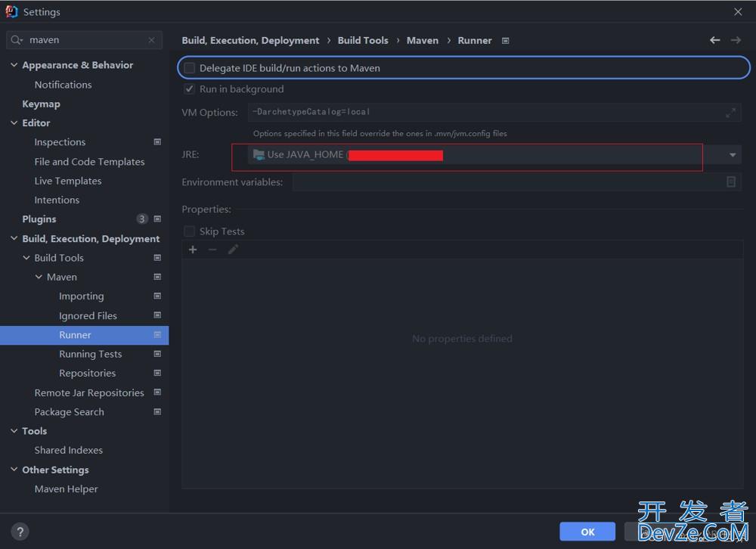Open Maven Helper settings
756x549 pixels.
(x=66, y=489)
